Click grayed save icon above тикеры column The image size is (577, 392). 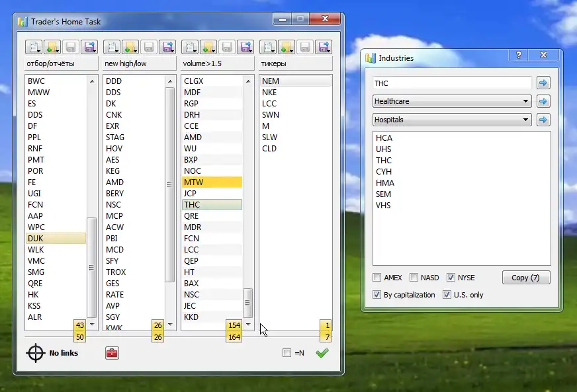tap(305, 47)
